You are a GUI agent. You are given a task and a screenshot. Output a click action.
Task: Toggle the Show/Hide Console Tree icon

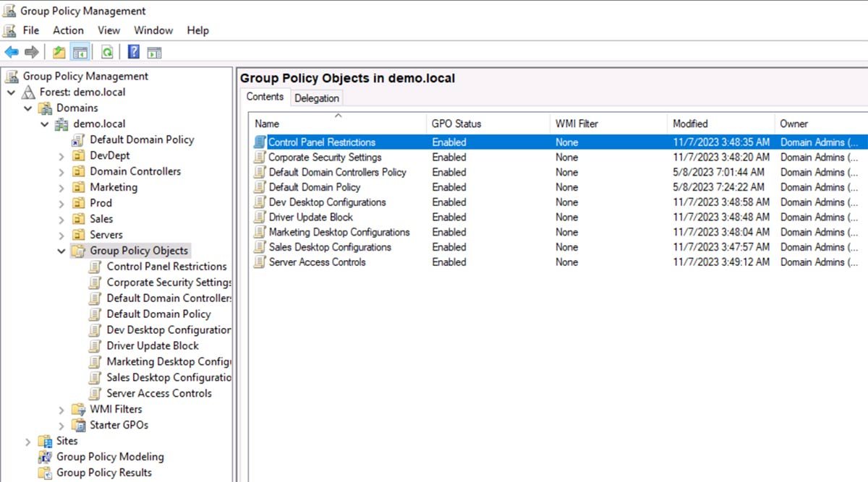(80, 52)
